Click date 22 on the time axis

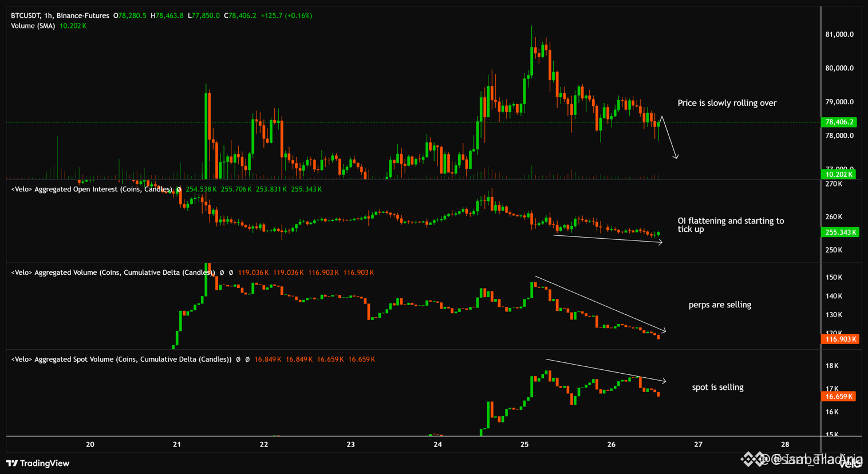tap(264, 444)
